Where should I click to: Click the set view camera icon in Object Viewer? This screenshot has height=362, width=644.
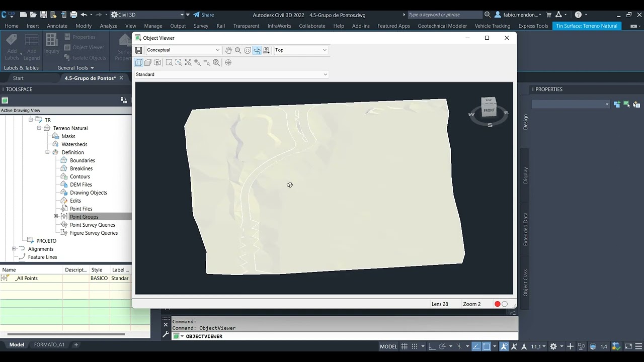266,50
